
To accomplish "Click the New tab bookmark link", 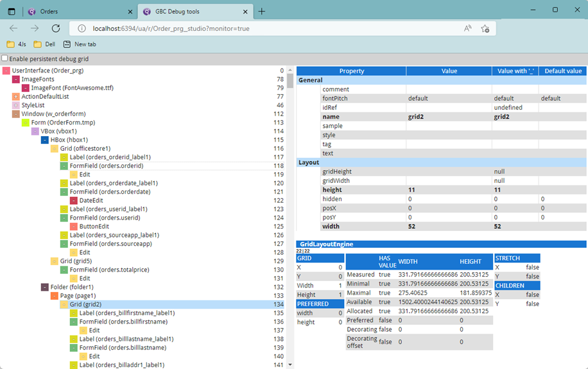I will coord(80,44).
